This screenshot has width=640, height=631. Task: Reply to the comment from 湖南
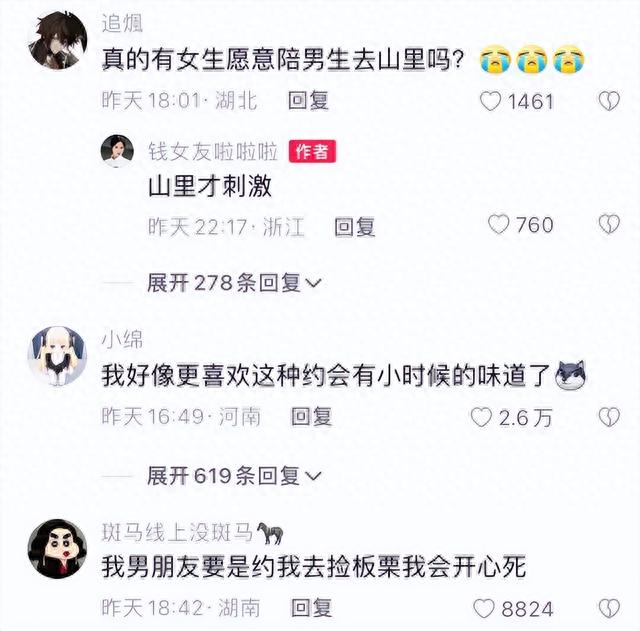[311, 608]
